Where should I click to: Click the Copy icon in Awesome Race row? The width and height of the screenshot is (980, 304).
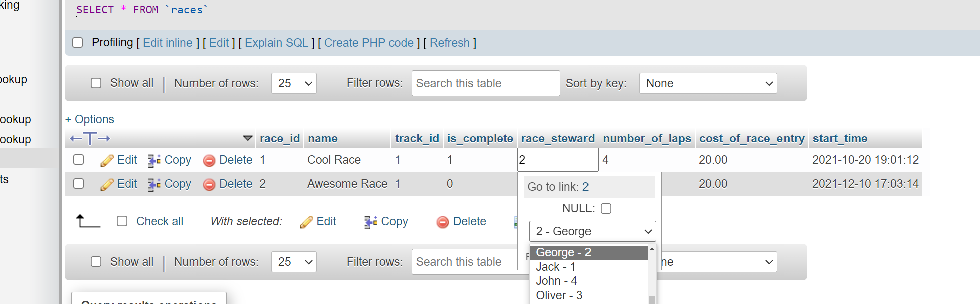154,184
